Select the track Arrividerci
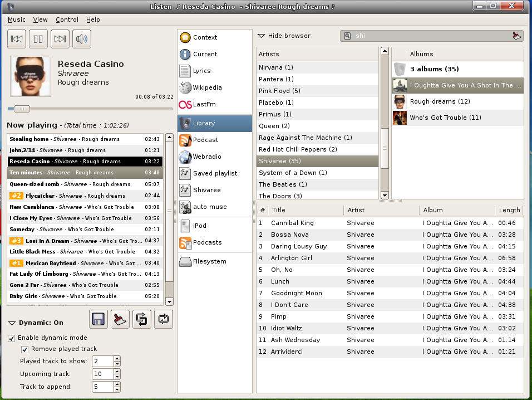 tap(390, 352)
